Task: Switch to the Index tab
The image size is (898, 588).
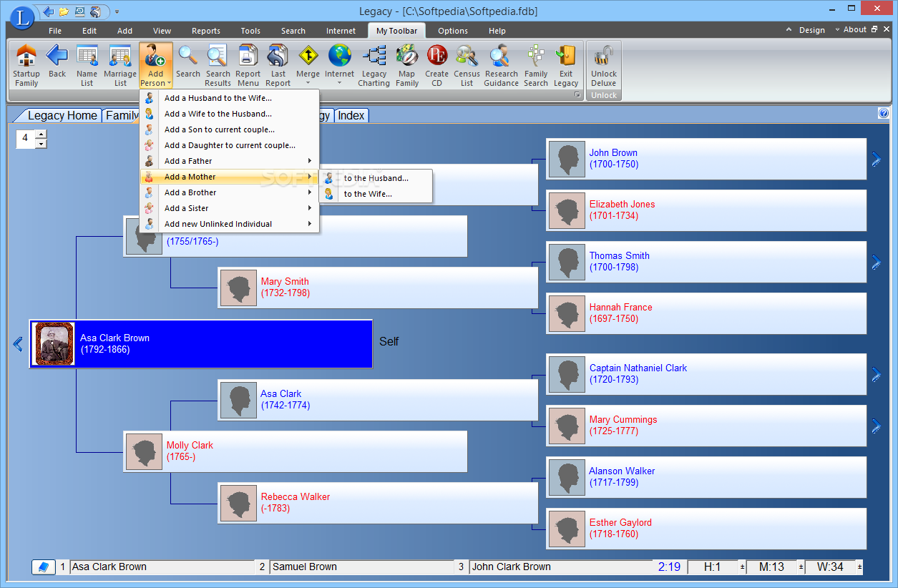Action: 351,115
